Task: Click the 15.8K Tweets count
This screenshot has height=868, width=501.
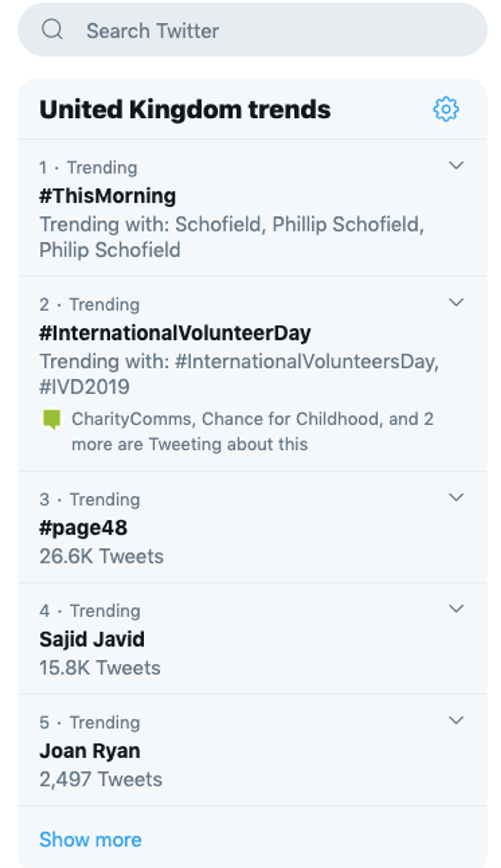Action: point(100,668)
